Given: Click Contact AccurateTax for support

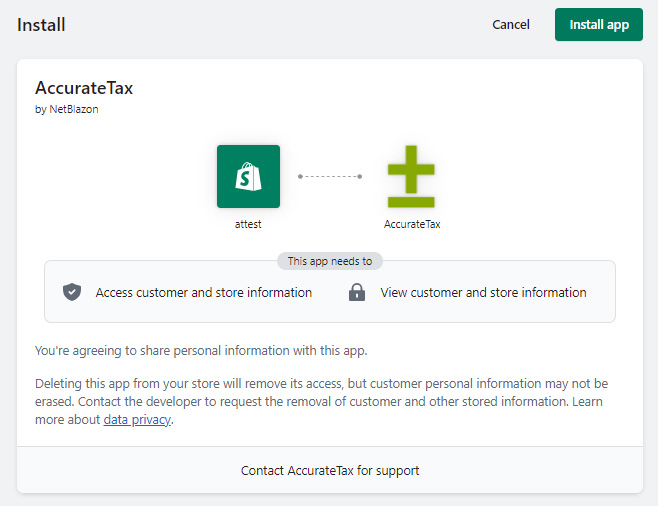Looking at the screenshot, I should pos(329,470).
